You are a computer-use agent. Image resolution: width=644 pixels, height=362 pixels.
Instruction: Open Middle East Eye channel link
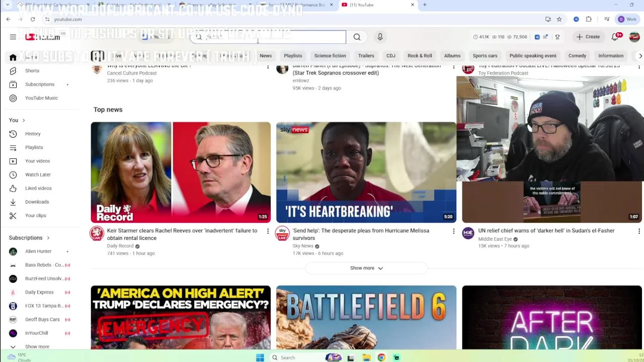pos(495,239)
